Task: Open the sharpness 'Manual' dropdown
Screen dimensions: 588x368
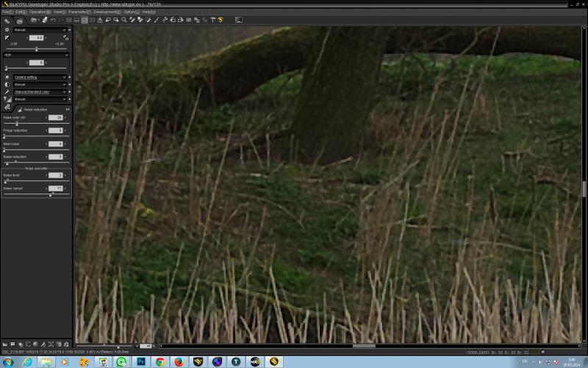Action: point(40,99)
